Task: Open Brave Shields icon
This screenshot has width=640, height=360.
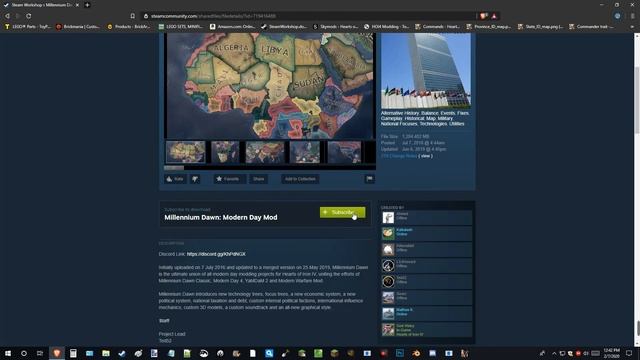Action: coord(484,16)
